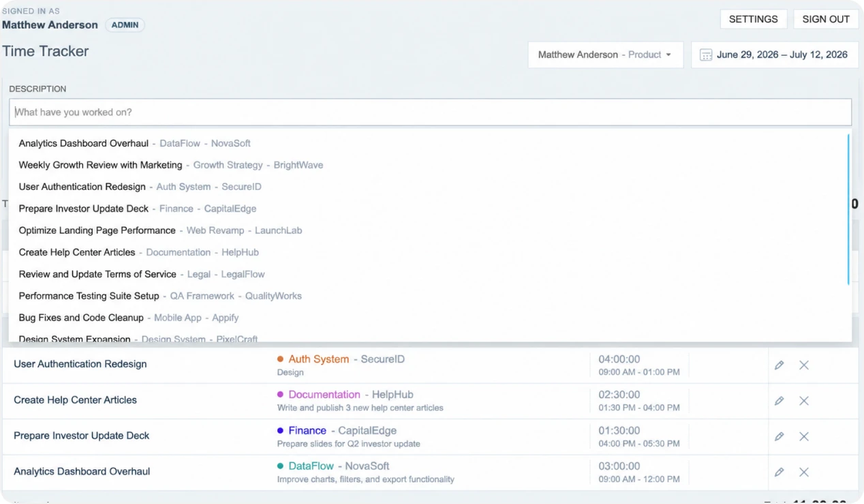Open the Settings page
This screenshot has height=504, width=864.
click(753, 19)
